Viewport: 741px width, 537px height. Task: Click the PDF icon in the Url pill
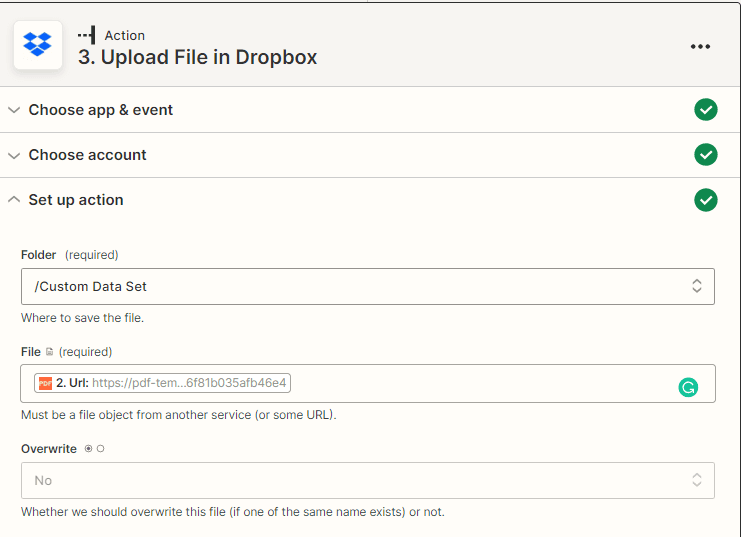(x=45, y=383)
